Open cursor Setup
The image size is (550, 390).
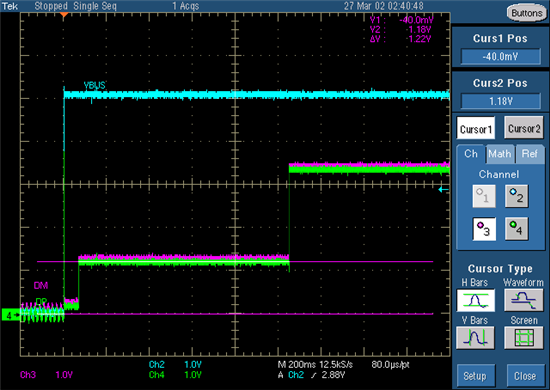pos(476,376)
